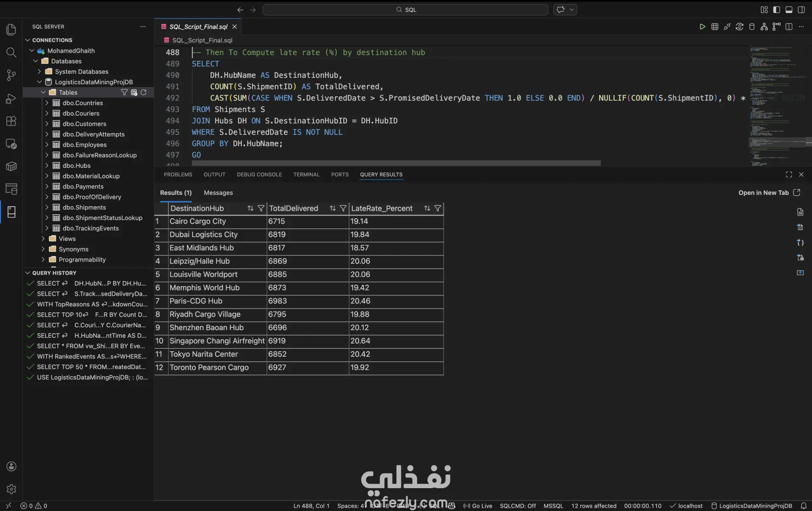Click Open in New Tab
Image resolution: width=812 pixels, height=511 pixels.
(x=769, y=193)
